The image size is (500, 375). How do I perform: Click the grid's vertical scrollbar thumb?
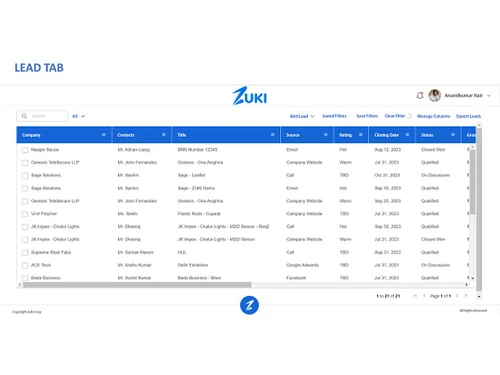(472, 182)
